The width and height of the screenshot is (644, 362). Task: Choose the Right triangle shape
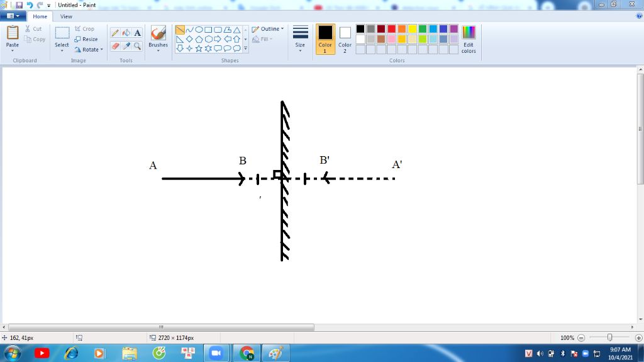pos(180,39)
